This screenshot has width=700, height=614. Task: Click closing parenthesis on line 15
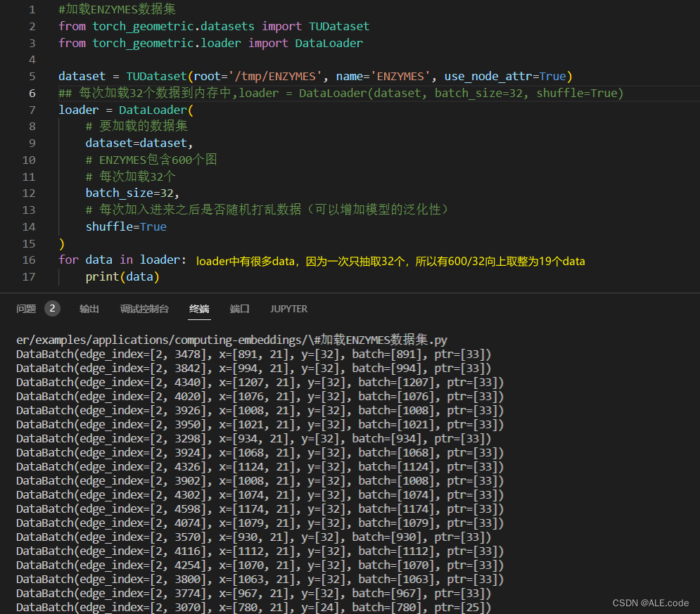[62, 243]
